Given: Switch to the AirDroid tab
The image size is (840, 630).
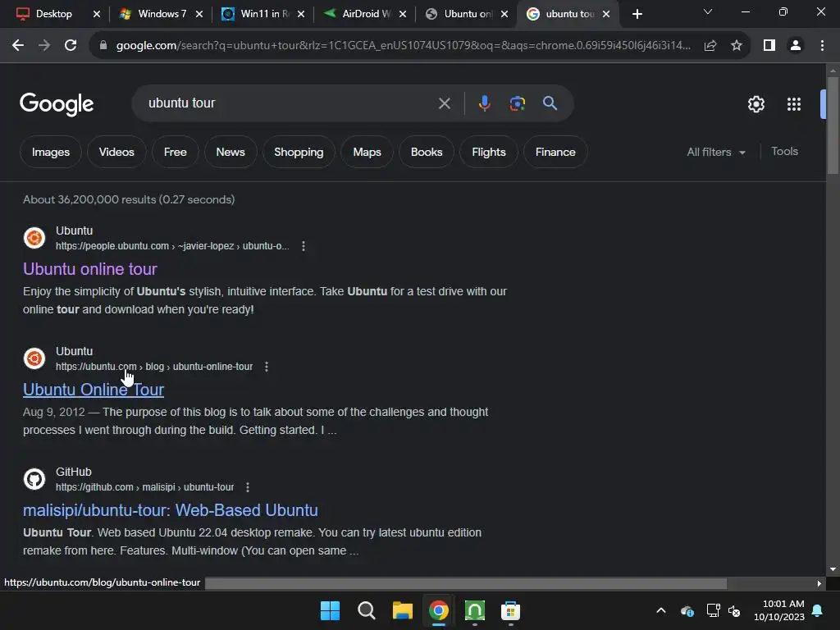Looking at the screenshot, I should click(x=367, y=14).
